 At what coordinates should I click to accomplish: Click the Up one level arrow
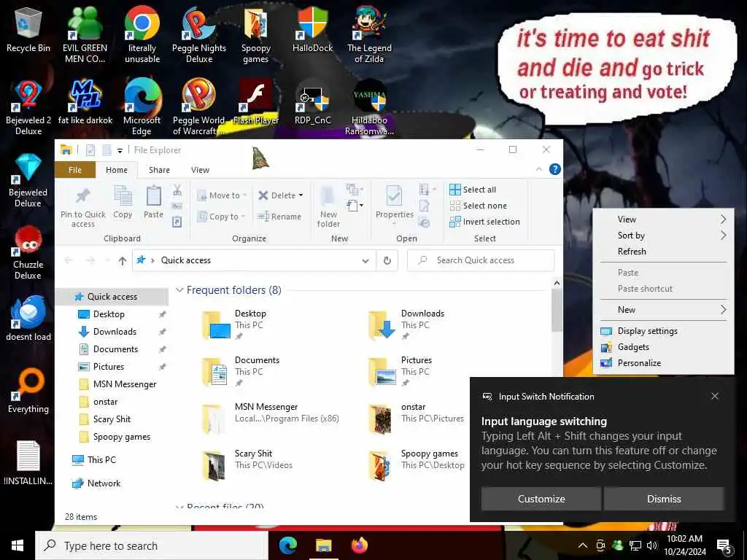coord(123,260)
